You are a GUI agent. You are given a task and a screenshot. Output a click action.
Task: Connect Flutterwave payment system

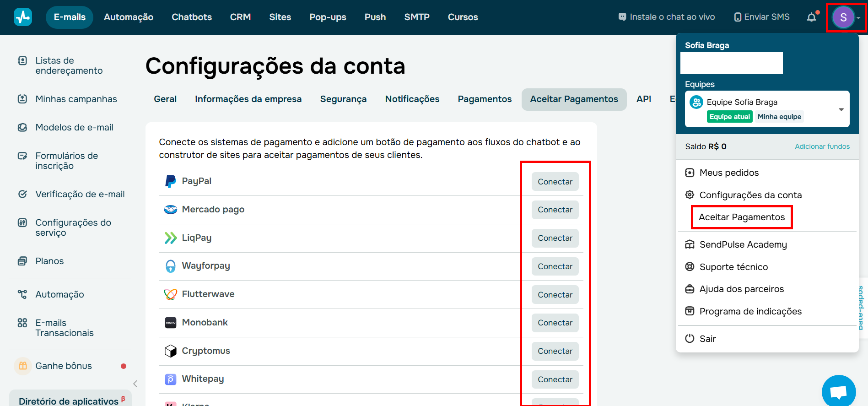click(555, 295)
